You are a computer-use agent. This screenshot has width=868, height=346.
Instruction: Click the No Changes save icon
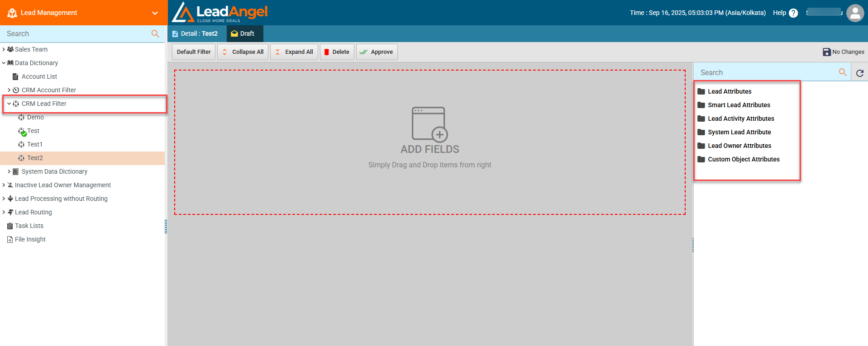[826, 52]
